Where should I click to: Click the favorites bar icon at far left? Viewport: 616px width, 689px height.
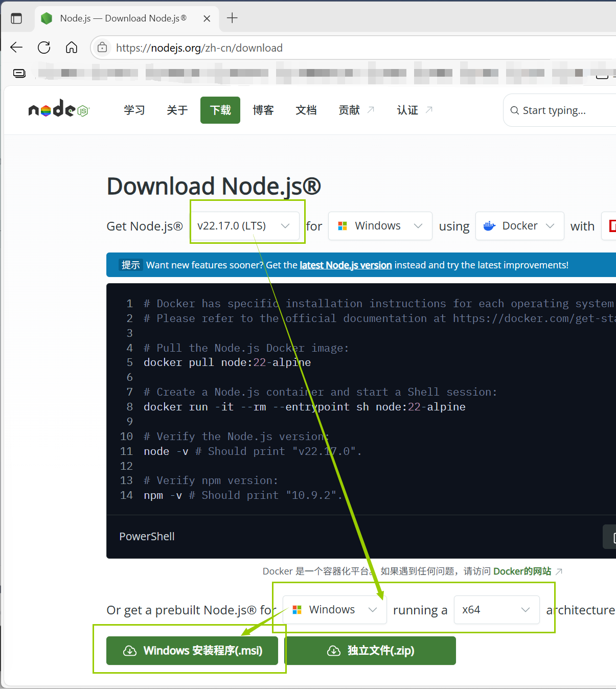click(19, 73)
